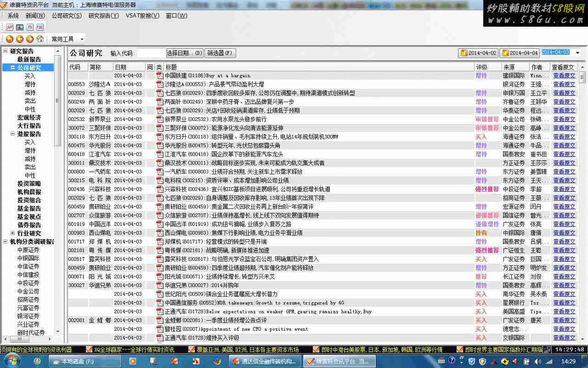
Task: Click the 2014-04-04 next date button
Action: coord(520,53)
